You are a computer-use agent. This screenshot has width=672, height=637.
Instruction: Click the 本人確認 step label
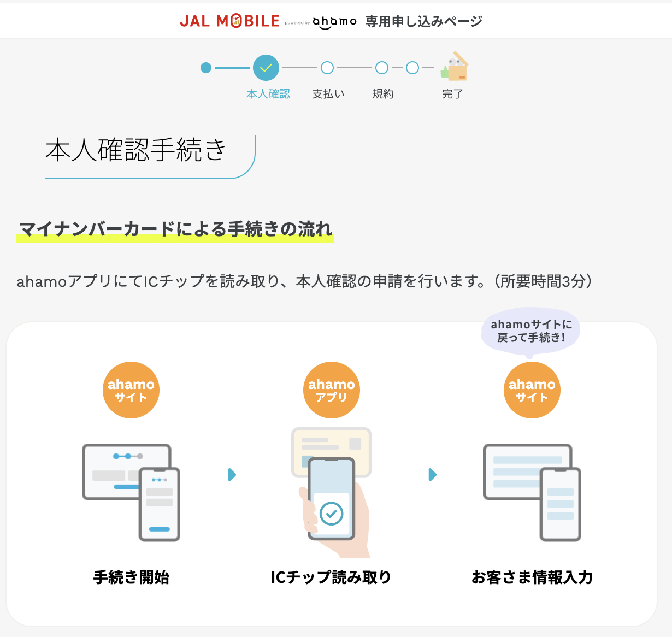[x=268, y=94]
